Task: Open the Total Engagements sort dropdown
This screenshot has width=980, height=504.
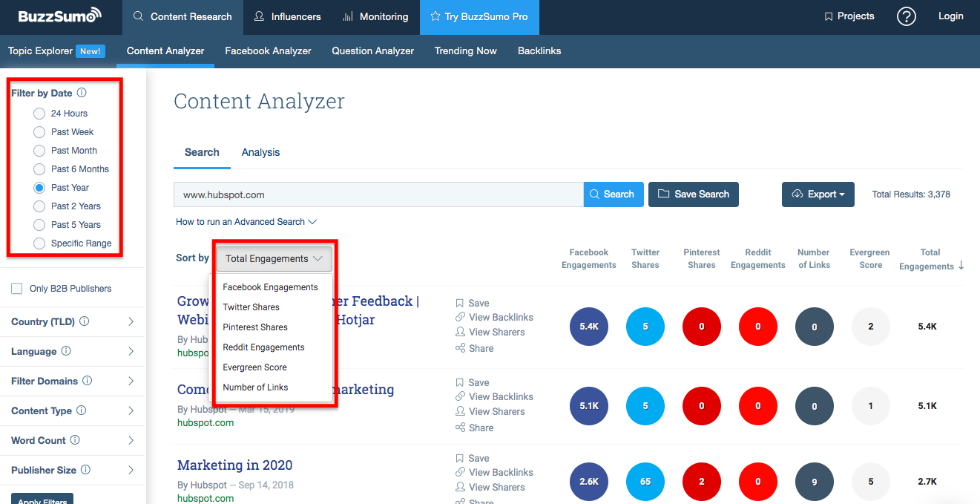Action: 274,259
